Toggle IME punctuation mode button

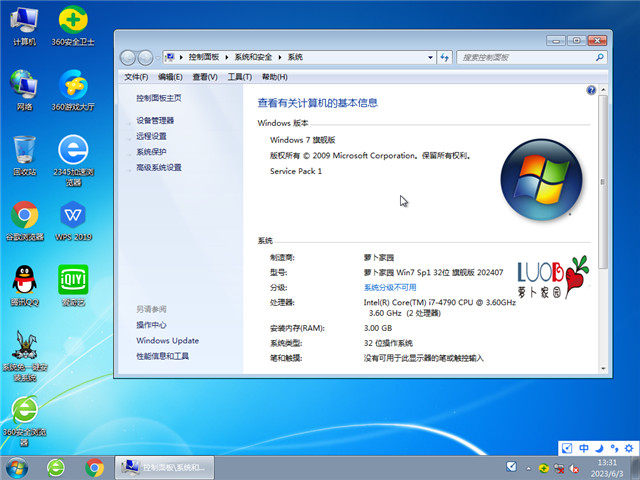[x=614, y=448]
